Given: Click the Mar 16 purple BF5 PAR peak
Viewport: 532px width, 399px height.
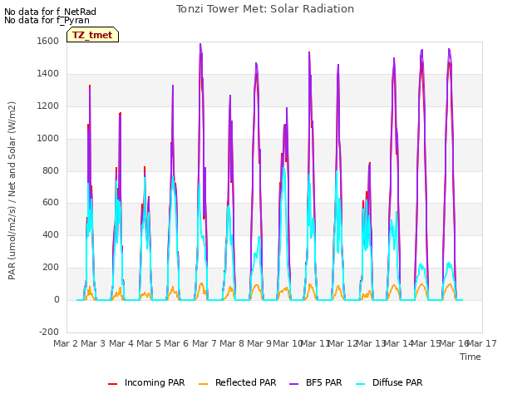Looking at the screenshot, I should (x=449, y=50).
